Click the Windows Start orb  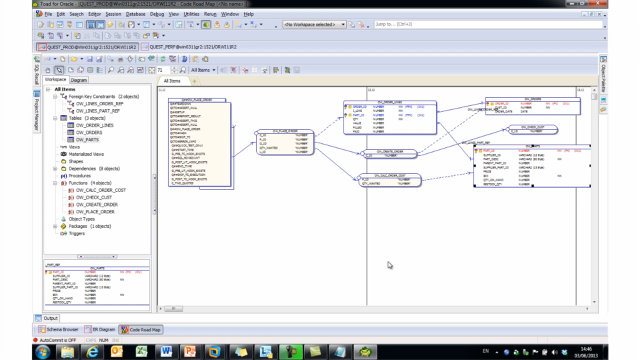42,352
